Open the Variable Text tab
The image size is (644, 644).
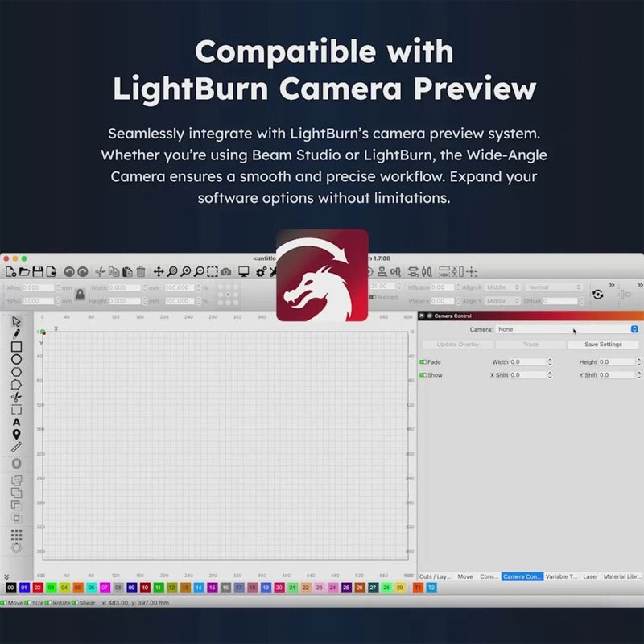point(561,576)
